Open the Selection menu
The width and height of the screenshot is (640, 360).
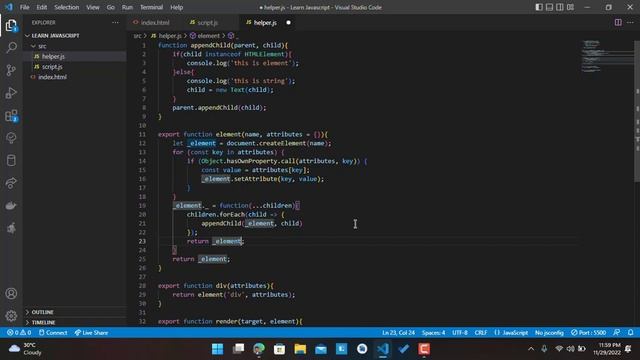(x=67, y=7)
